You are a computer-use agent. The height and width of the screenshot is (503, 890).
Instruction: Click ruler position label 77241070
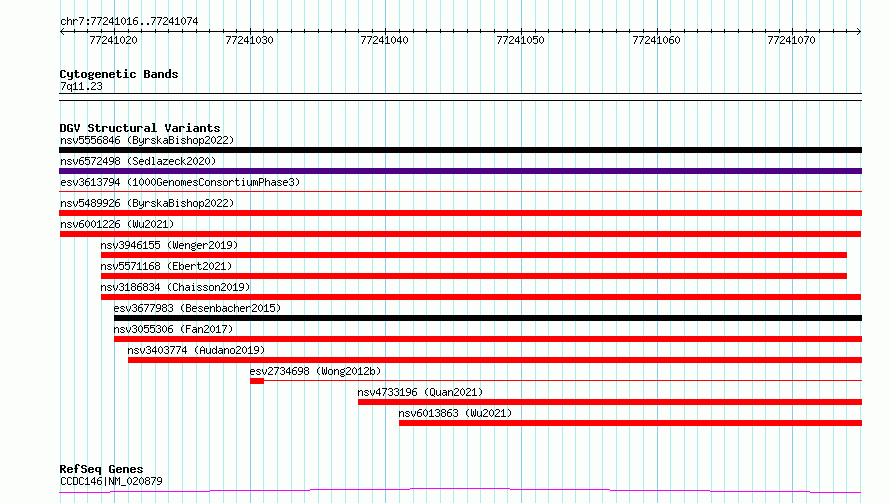click(x=791, y=40)
